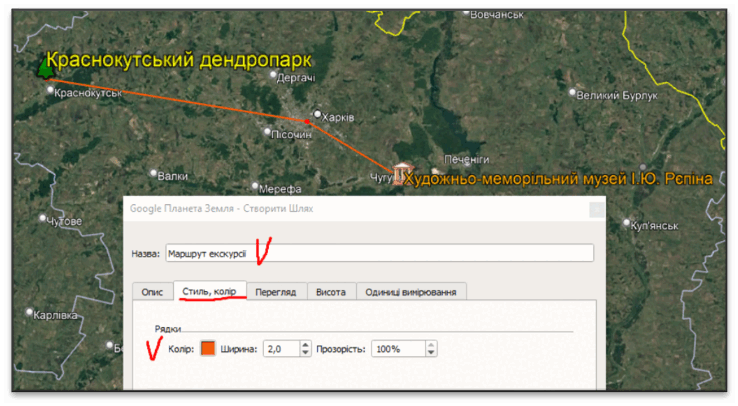The width and height of the screenshot is (738, 406).
Task: Click the Вовчанськ town label
Action: (x=497, y=15)
